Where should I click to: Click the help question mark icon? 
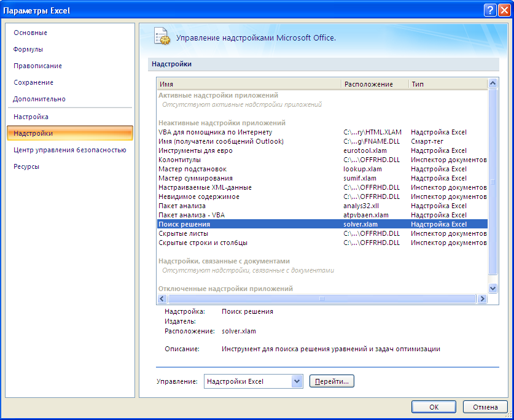(489, 10)
